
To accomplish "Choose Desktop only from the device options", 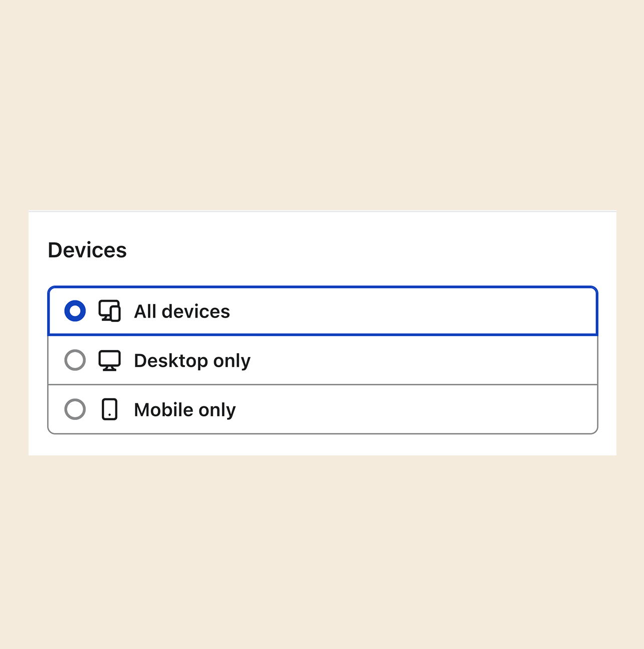I will [x=321, y=360].
